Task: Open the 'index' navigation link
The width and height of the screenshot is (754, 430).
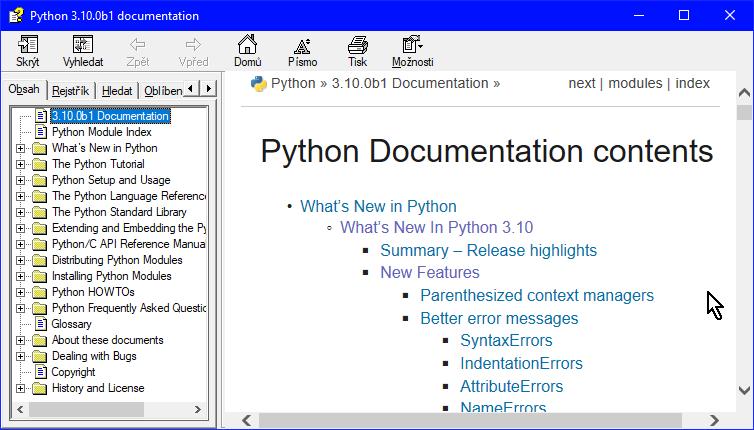Action: pos(692,83)
